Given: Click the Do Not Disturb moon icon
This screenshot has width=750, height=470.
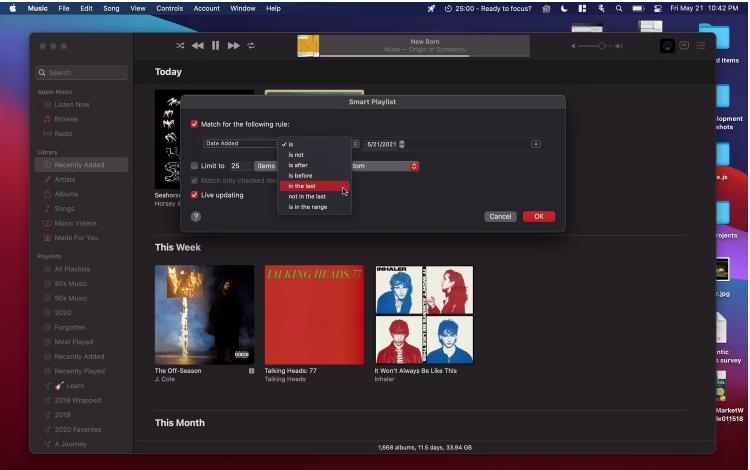Looking at the screenshot, I should pyautogui.click(x=564, y=8).
